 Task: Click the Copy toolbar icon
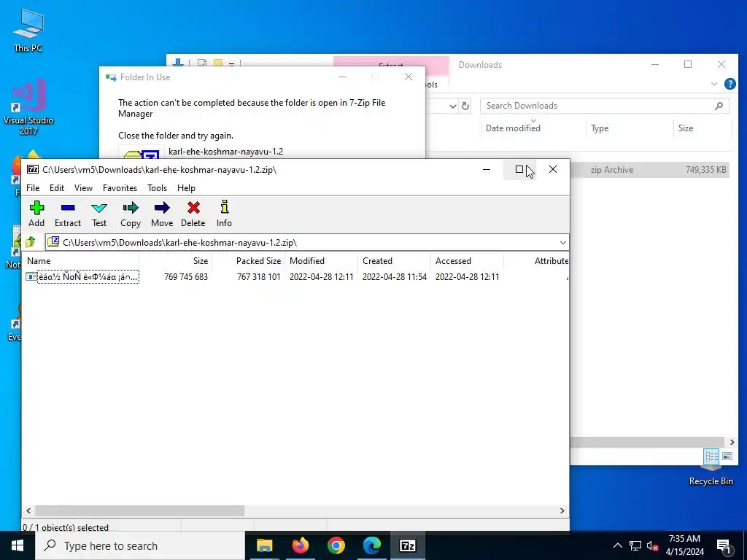click(131, 214)
